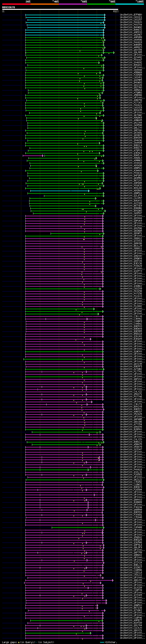
Task: Open hit UniRef100_P93704
Action: 131,25
